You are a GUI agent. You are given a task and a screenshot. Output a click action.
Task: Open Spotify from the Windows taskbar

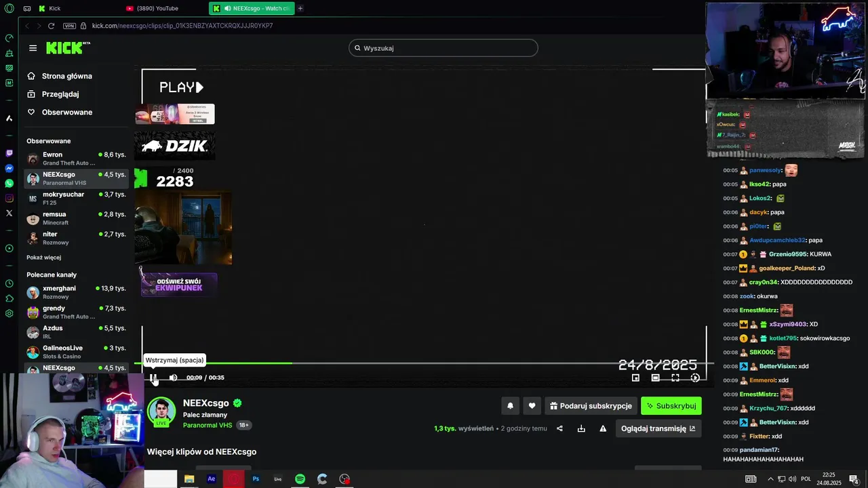click(300, 479)
